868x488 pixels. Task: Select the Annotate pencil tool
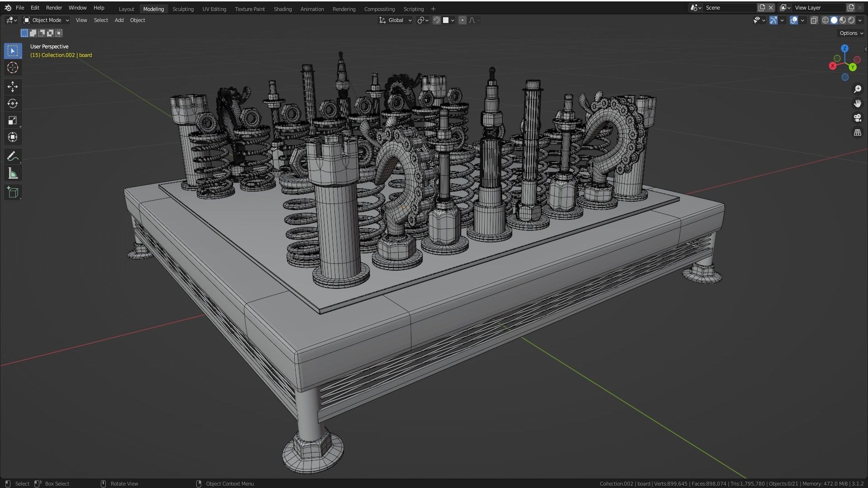[13, 157]
